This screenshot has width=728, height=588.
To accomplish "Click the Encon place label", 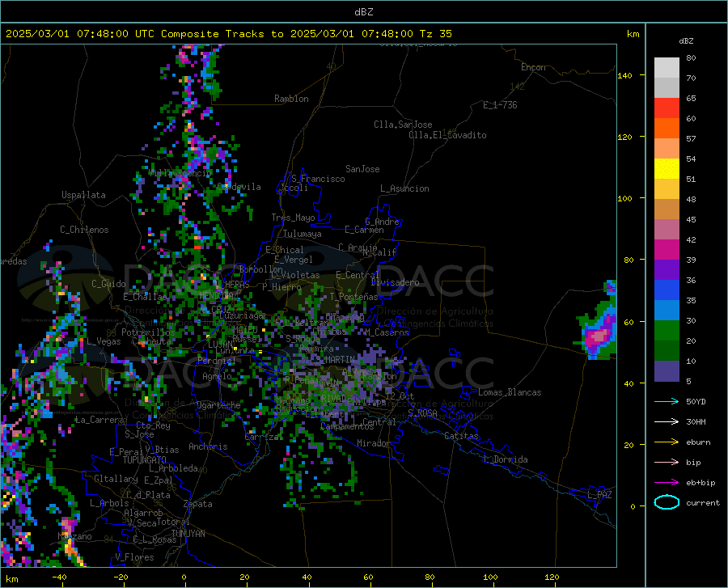I will [533, 67].
